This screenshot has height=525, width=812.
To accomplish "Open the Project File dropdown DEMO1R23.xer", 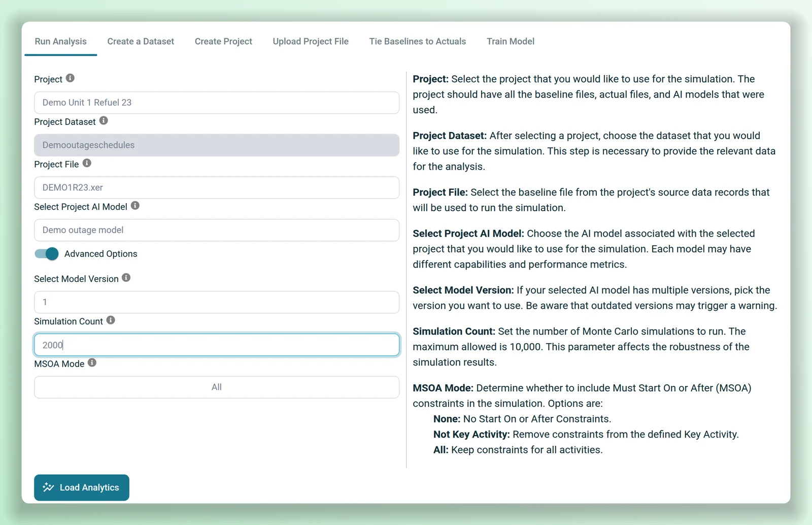I will (217, 187).
